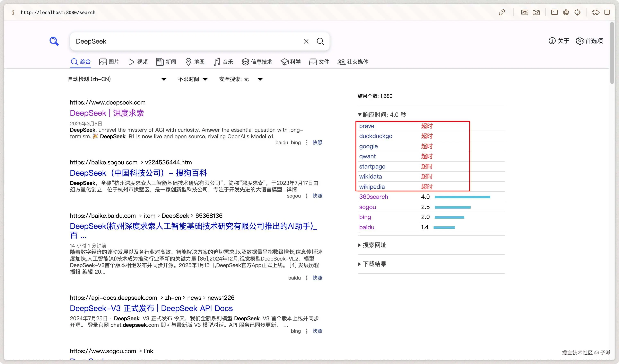This screenshot has width=619, height=364.
Task: Click the SearXNG magnifier logo
Action: [x=54, y=41]
